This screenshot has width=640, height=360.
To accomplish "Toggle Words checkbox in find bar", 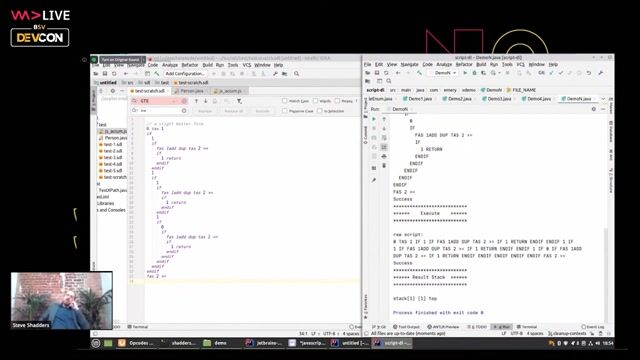I will click(315, 101).
